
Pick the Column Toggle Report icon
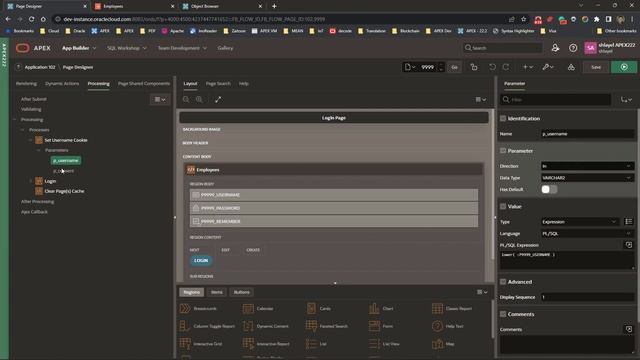point(185,326)
